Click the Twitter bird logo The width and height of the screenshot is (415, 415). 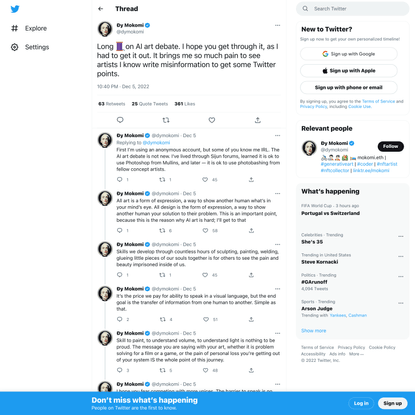coord(15,9)
